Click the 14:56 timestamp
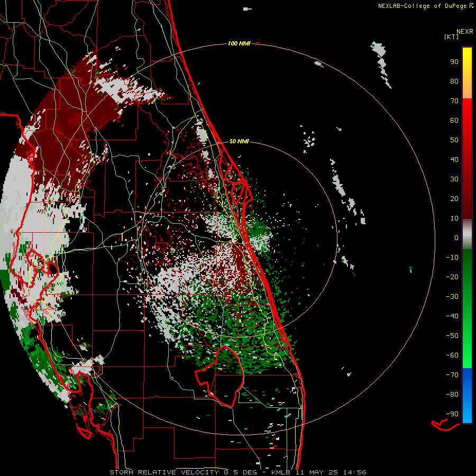Screen dimensions: 476x476 (x=355, y=472)
